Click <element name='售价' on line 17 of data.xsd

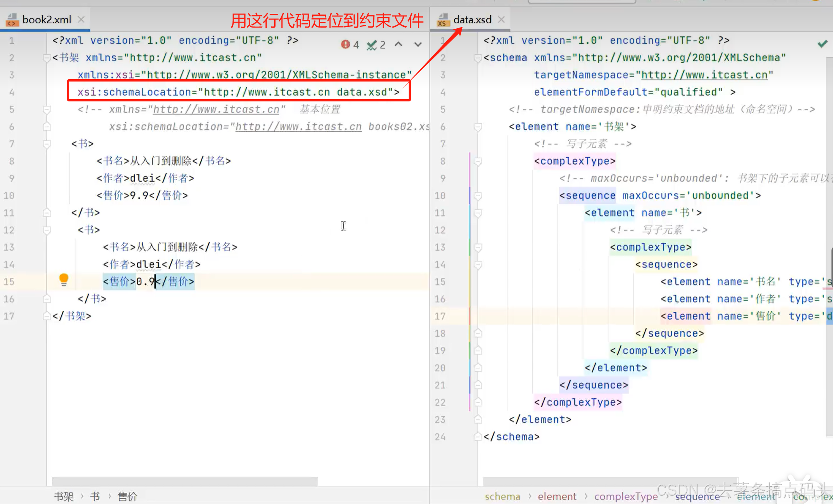tap(721, 316)
